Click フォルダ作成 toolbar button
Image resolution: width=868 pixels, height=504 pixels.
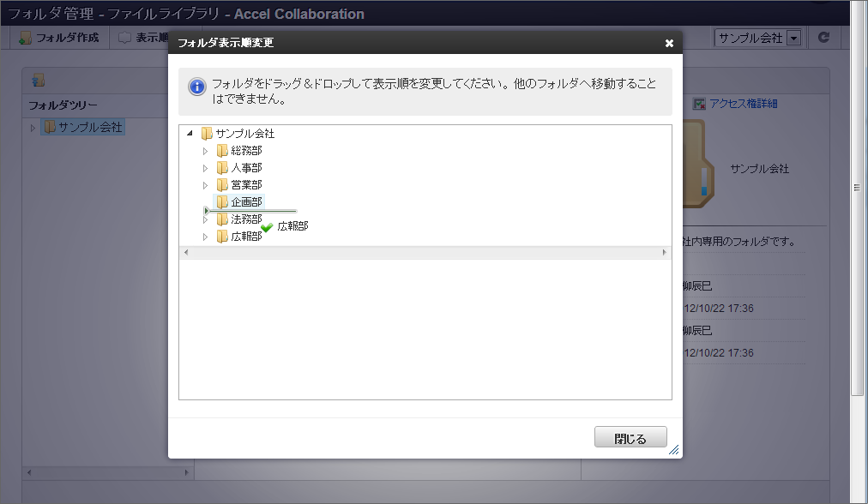(x=59, y=38)
